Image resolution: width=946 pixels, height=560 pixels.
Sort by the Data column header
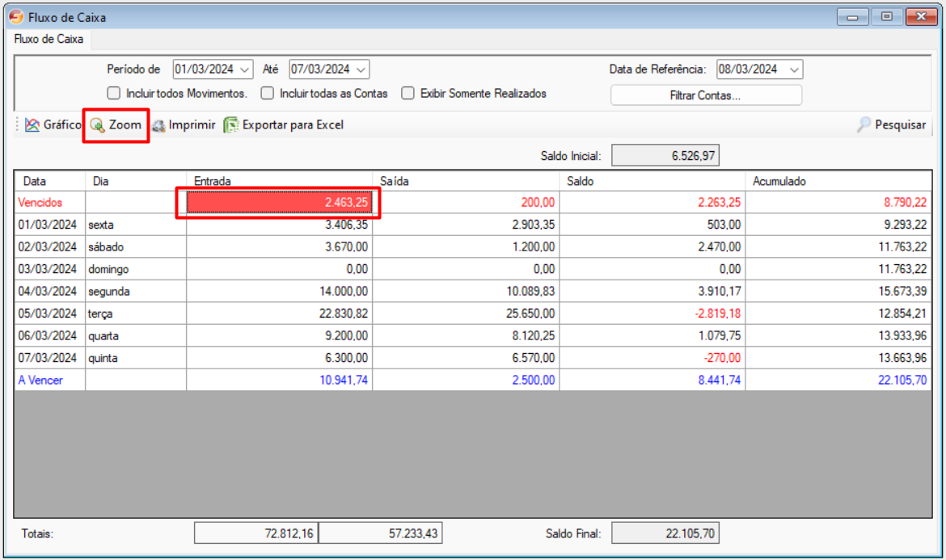pos(50,181)
